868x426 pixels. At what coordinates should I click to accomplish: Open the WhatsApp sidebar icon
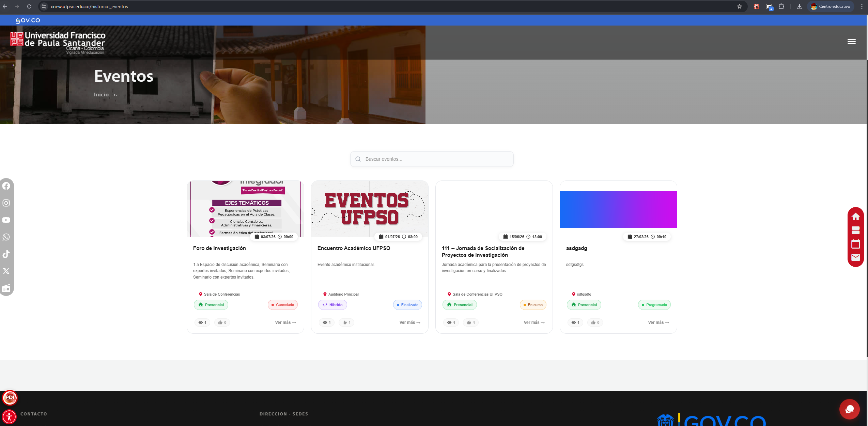6,237
